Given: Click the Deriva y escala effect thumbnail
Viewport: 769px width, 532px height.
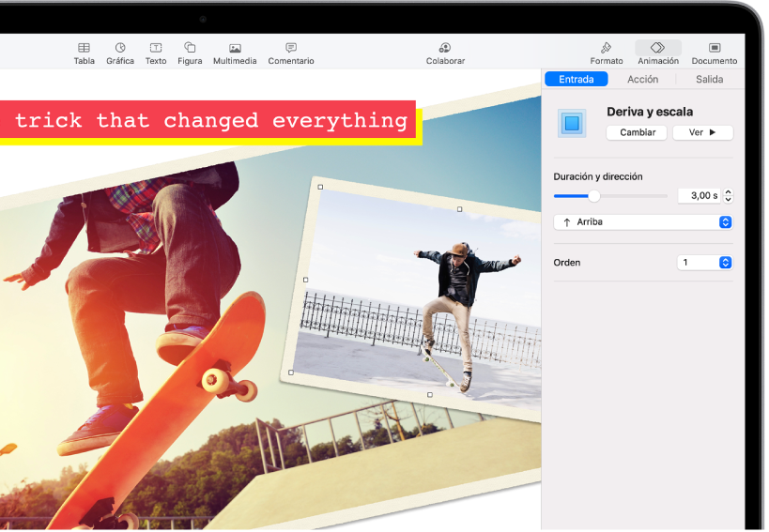Looking at the screenshot, I should [x=571, y=123].
